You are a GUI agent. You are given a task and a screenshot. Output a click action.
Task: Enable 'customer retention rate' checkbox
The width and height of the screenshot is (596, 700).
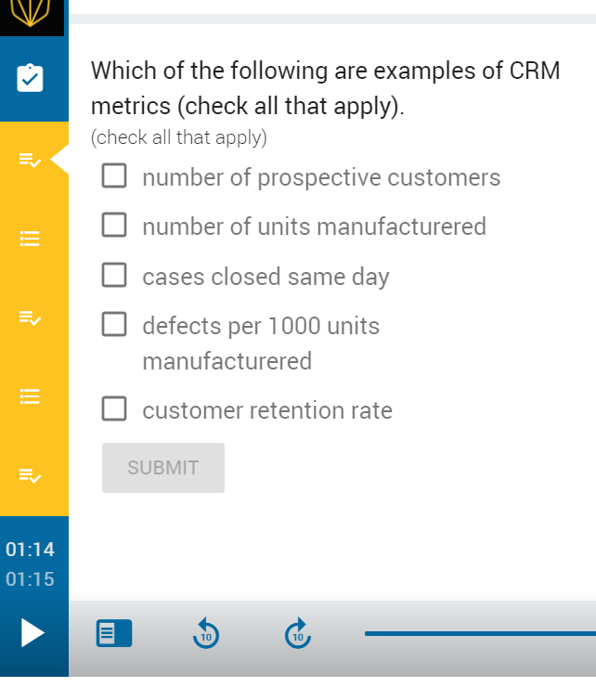[114, 409]
